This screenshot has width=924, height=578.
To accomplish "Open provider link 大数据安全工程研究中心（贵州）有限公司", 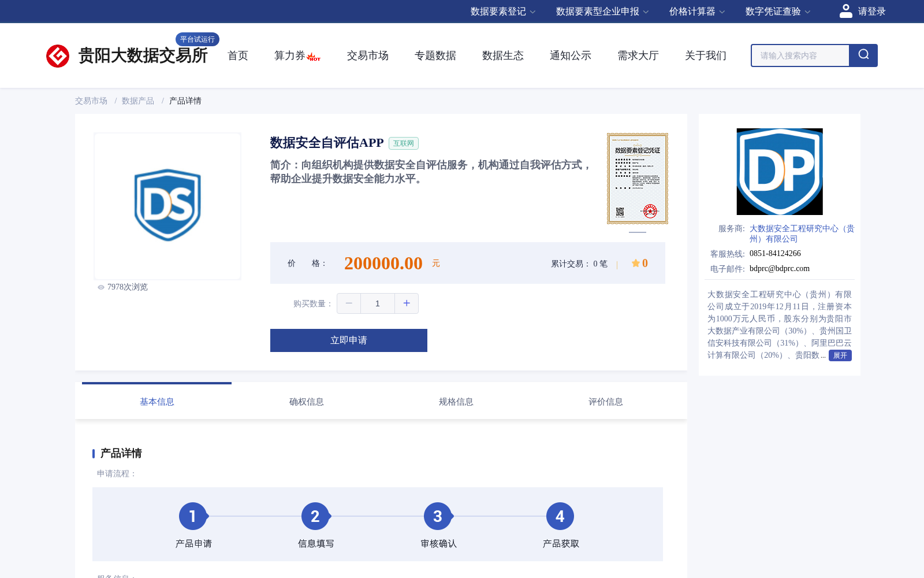I will 802,234.
